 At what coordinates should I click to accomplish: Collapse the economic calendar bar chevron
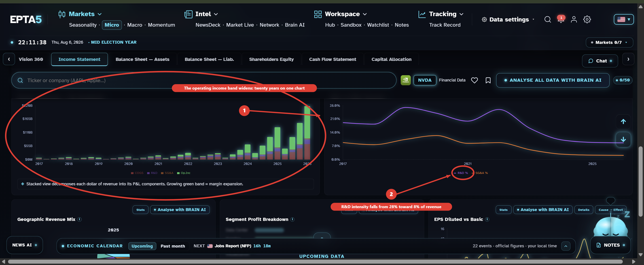coord(566,246)
